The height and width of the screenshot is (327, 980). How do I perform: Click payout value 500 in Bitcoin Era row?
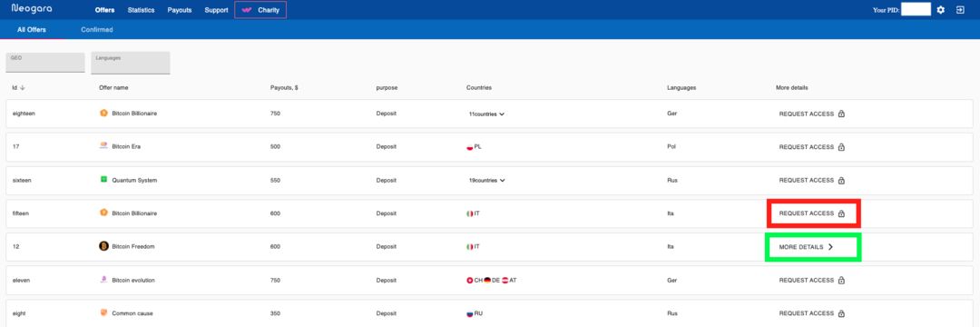[x=275, y=147]
